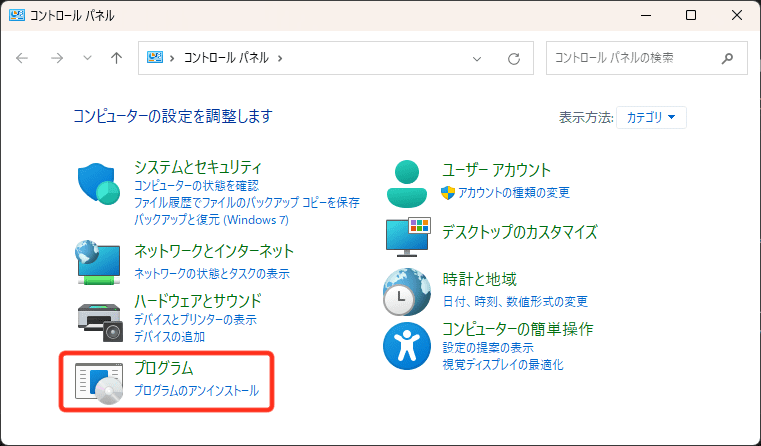Minimize the Control Panel window
Screen dimensions: 761x446
click(x=645, y=16)
